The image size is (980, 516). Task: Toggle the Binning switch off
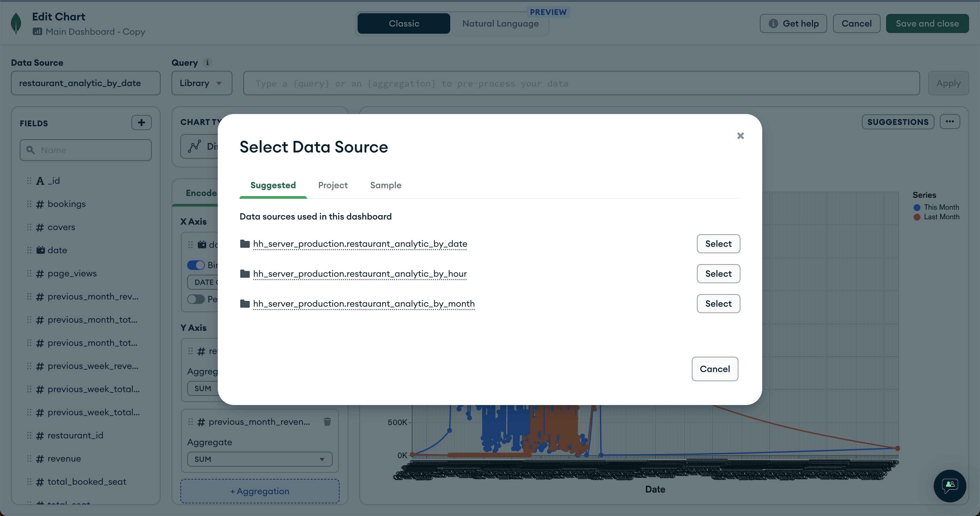click(196, 265)
